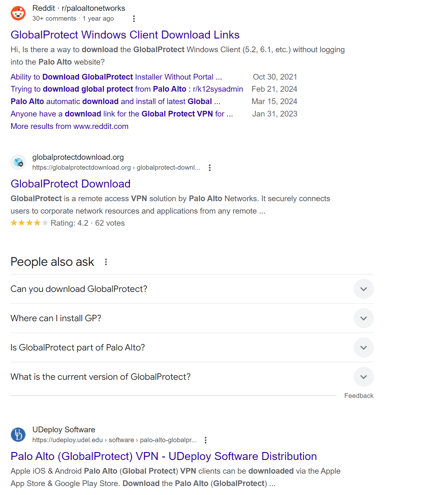448x495 pixels.
Task: Open 'Trying to download global protect' r/k12sysadmin sitelink
Action: (x=127, y=89)
